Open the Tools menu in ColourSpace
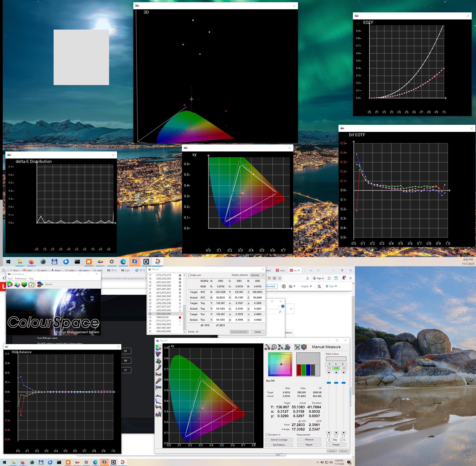This screenshot has height=466, width=476. point(10,278)
